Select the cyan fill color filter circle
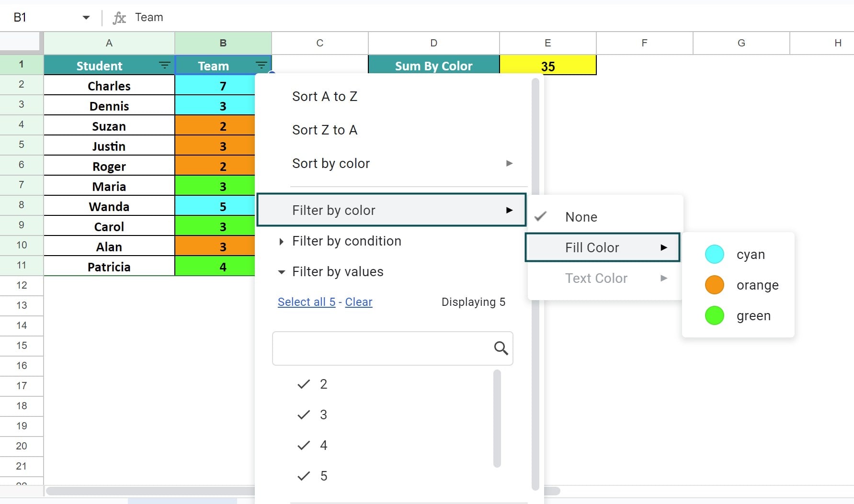The width and height of the screenshot is (854, 504). coord(715,254)
